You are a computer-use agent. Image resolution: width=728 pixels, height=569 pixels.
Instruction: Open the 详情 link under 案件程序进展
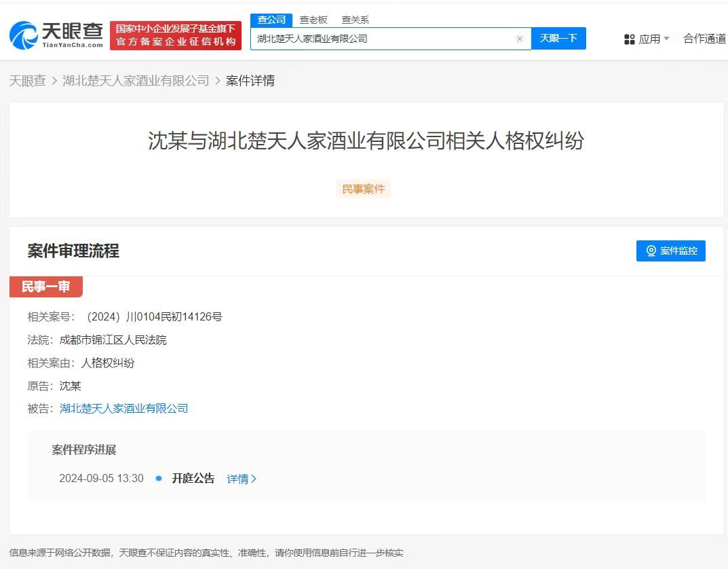point(239,478)
